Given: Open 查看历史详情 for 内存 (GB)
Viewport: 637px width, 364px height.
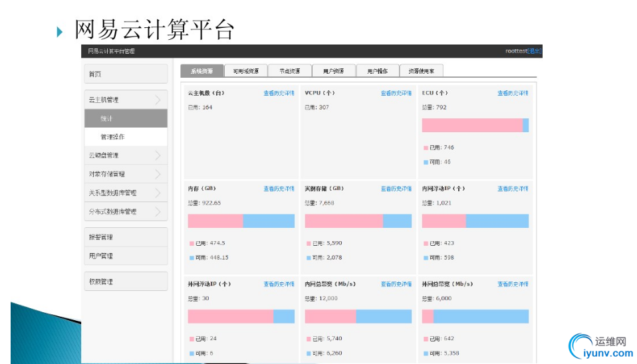Looking at the screenshot, I should (279, 189).
